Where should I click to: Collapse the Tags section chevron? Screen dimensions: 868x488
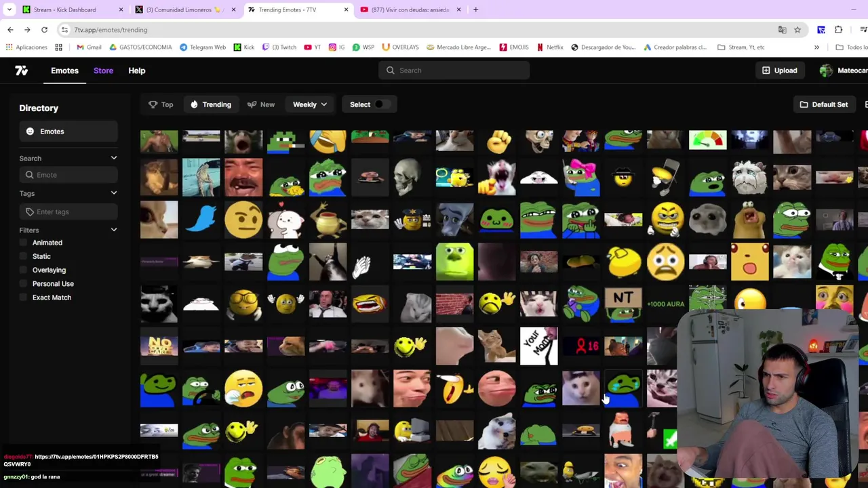114,194
